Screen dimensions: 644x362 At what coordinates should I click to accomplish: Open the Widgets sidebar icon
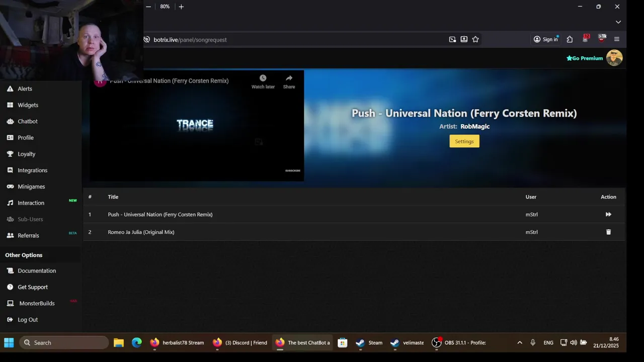pyautogui.click(x=10, y=105)
